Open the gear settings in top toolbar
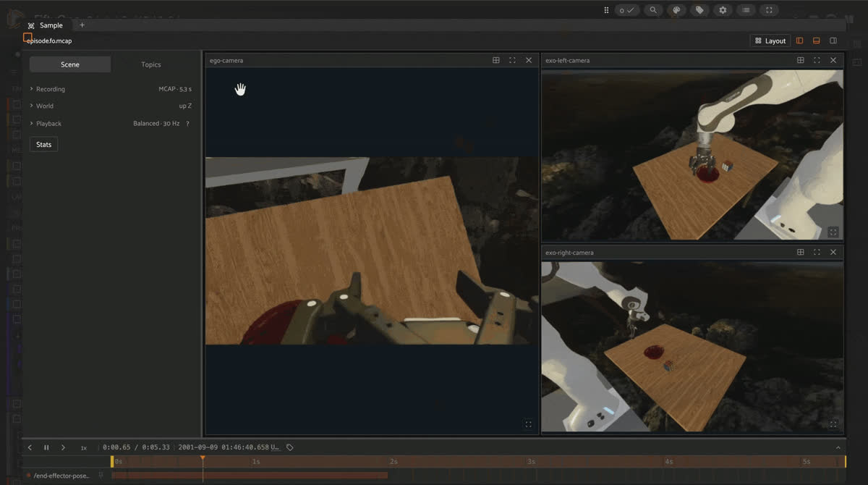Image resolution: width=868 pixels, height=485 pixels. 723,10
